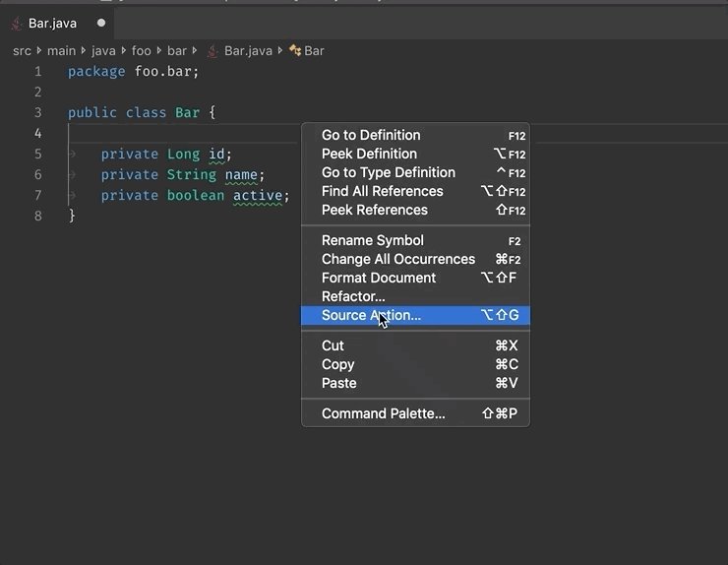Choose Rename Symbol in context menu
The image size is (728, 565).
[415, 241]
